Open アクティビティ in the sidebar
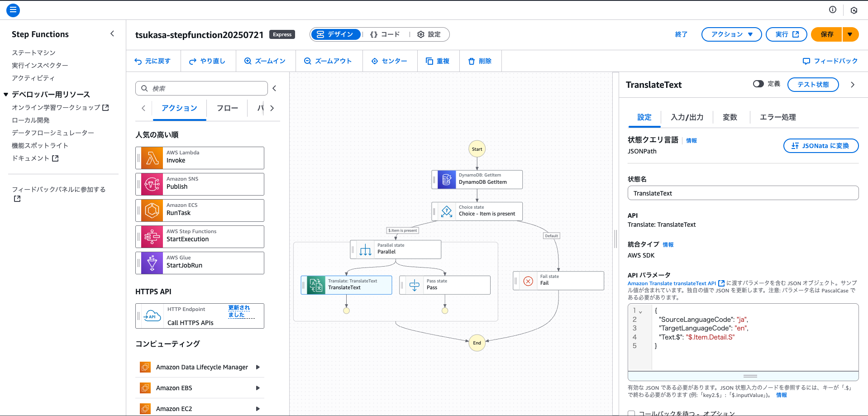Image resolution: width=868 pixels, height=416 pixels. click(x=33, y=78)
